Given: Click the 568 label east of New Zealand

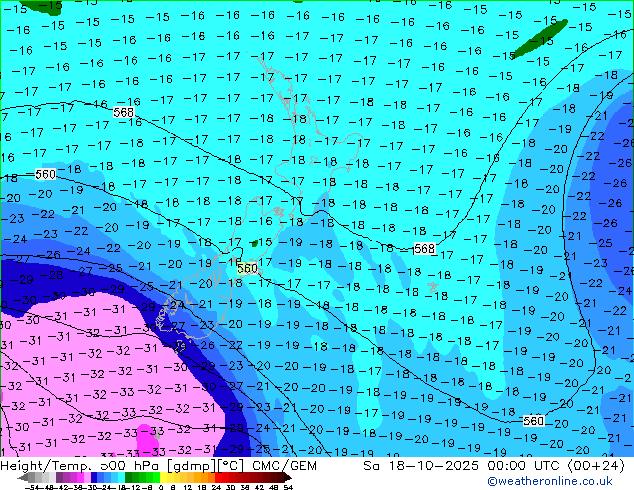Looking at the screenshot, I should [424, 249].
